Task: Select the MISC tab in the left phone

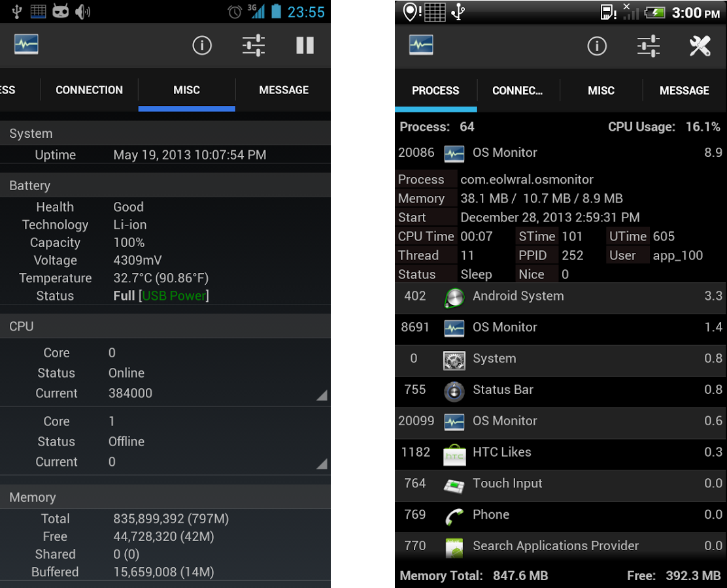Action: (187, 90)
